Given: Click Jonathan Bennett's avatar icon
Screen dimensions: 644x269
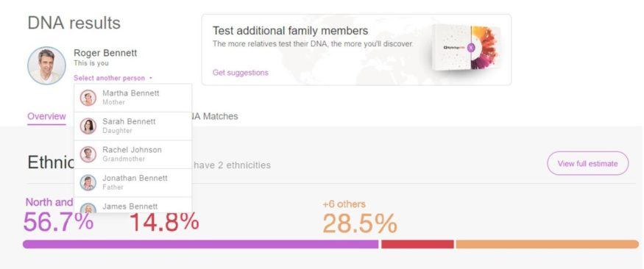Looking at the screenshot, I should (88, 183).
